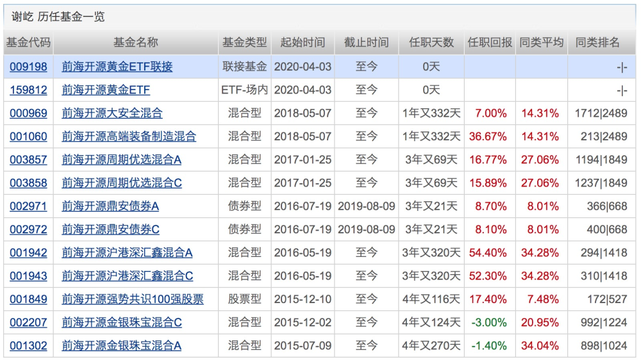641x364 pixels.
Task: Open fund code link 002972
Action: pos(28,229)
